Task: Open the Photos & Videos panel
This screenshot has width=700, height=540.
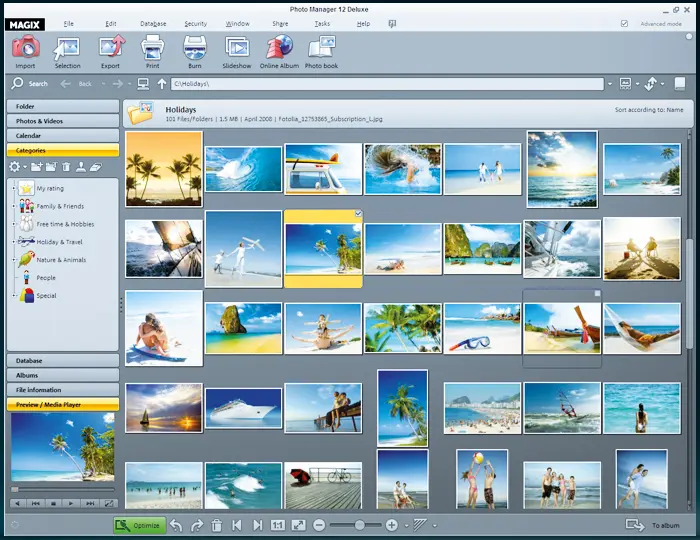Action: (x=63, y=121)
